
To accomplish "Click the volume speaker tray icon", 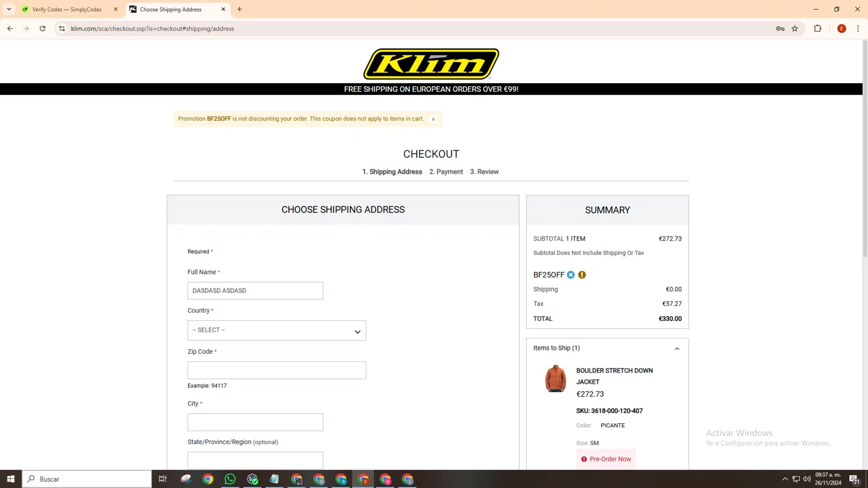I will click(807, 479).
